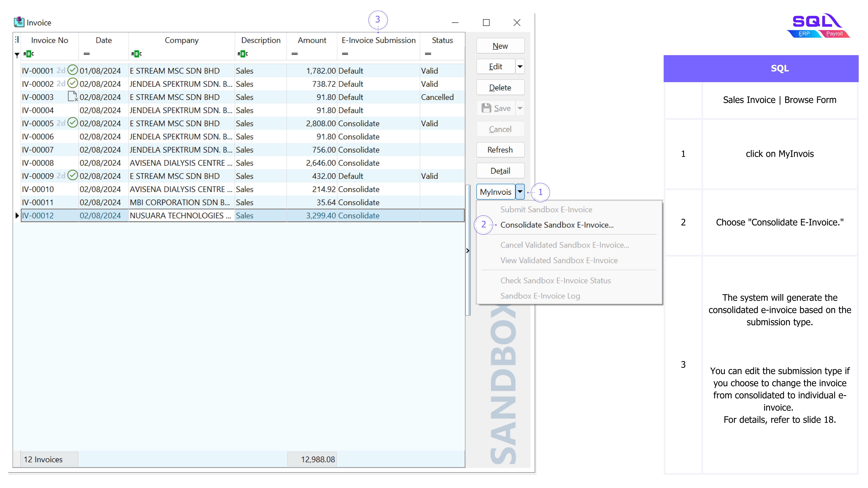Click the validated checkmark icon on IV-00009
The width and height of the screenshot is (868, 488).
point(72,175)
